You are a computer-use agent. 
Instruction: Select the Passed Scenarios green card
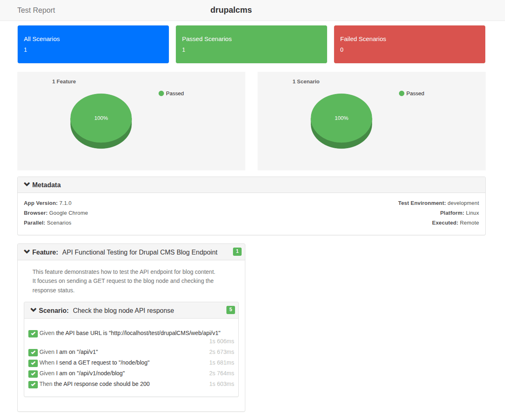(x=251, y=44)
